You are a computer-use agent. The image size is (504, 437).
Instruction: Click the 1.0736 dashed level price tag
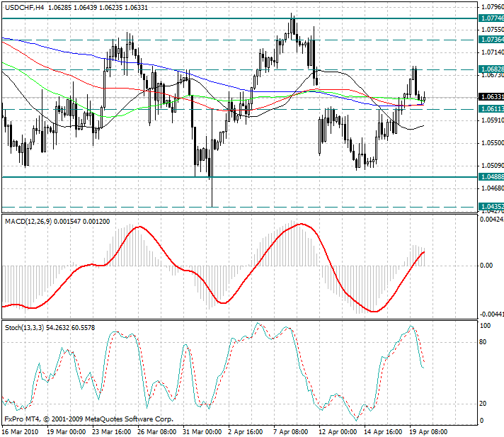point(491,40)
